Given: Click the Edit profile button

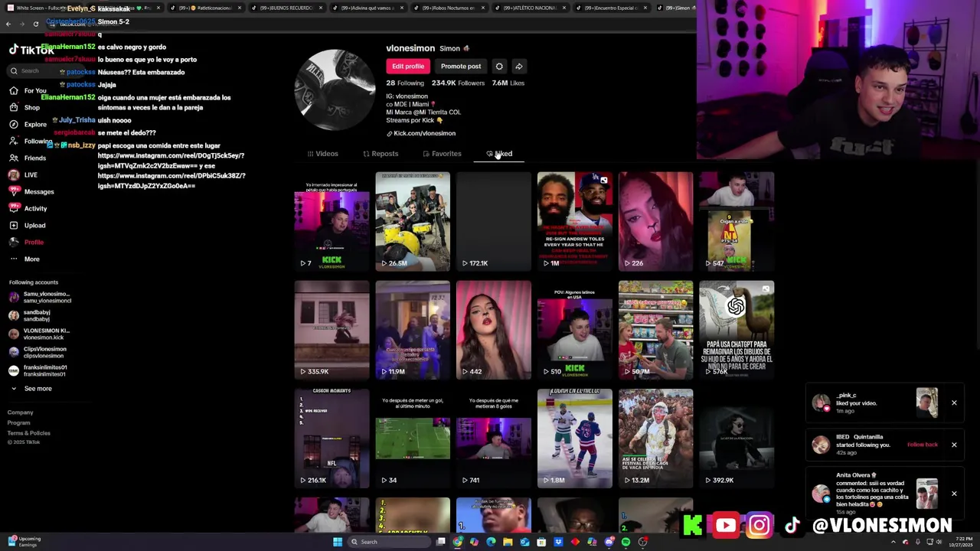Looking at the screenshot, I should [408, 67].
